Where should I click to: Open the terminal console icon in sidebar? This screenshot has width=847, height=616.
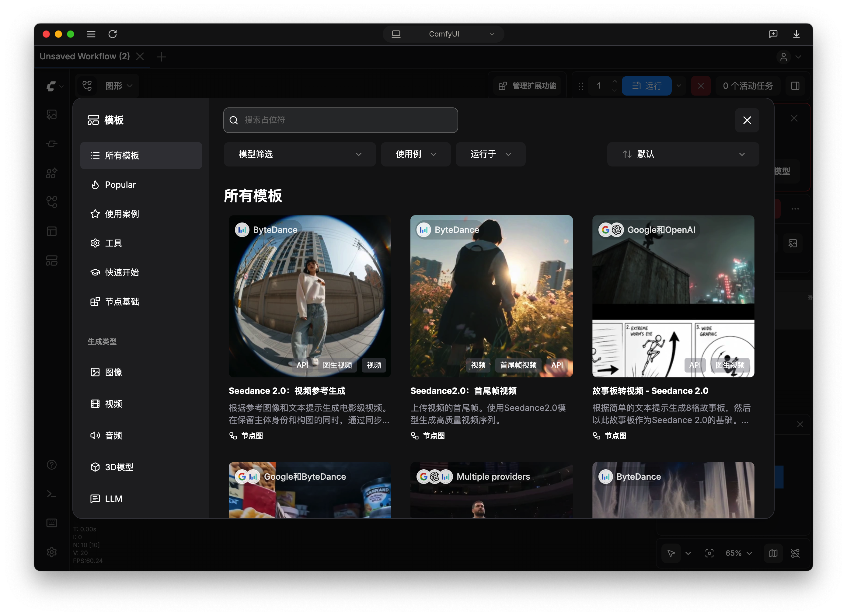point(51,494)
